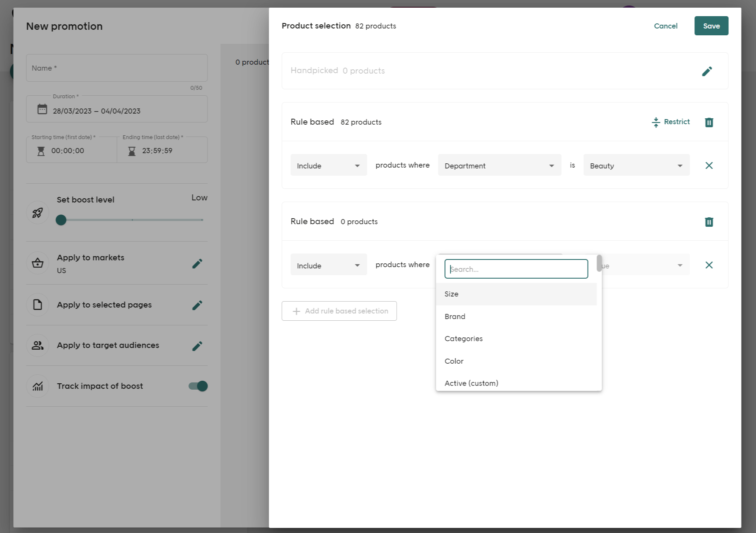Image resolution: width=756 pixels, height=533 pixels.
Task: Delete the 0 products rule based section
Action: click(709, 222)
